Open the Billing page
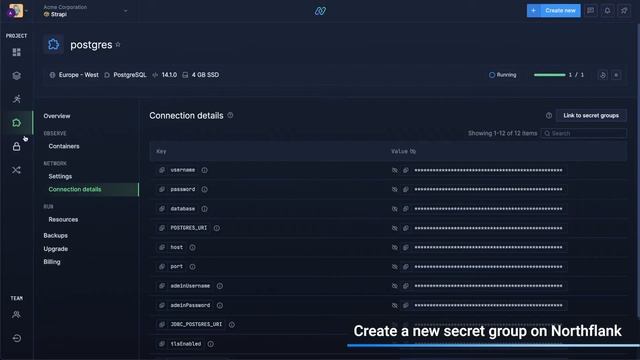Viewport: 640px width, 360px height. [x=52, y=262]
